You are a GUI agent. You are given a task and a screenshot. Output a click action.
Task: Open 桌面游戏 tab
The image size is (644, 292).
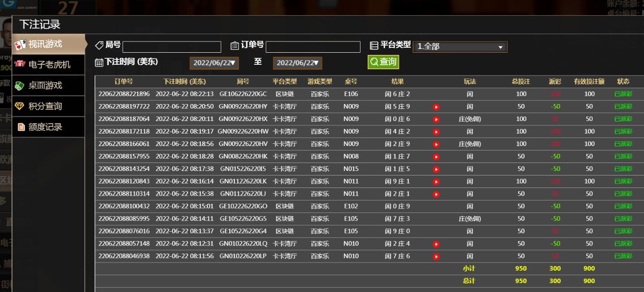tap(48, 85)
